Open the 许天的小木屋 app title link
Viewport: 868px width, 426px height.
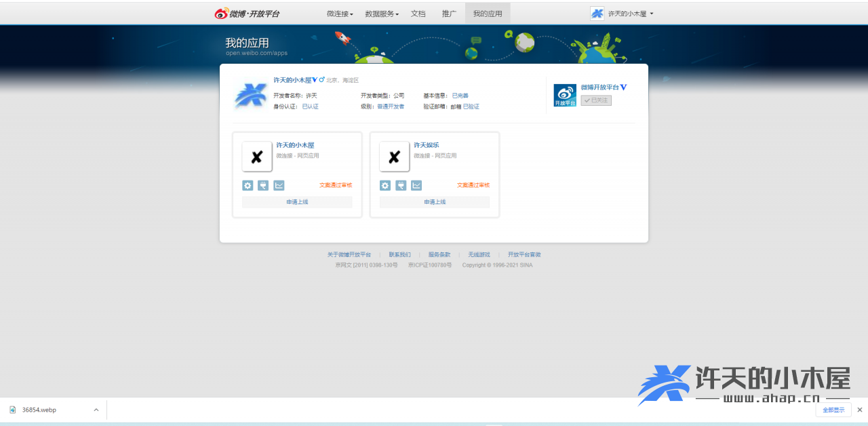click(x=295, y=145)
